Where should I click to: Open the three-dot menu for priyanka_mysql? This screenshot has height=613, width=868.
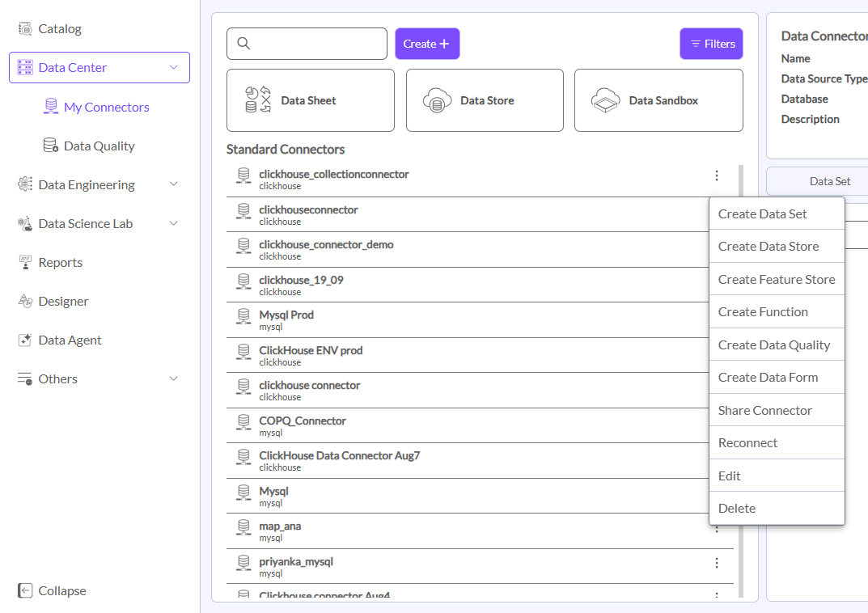pyautogui.click(x=716, y=563)
